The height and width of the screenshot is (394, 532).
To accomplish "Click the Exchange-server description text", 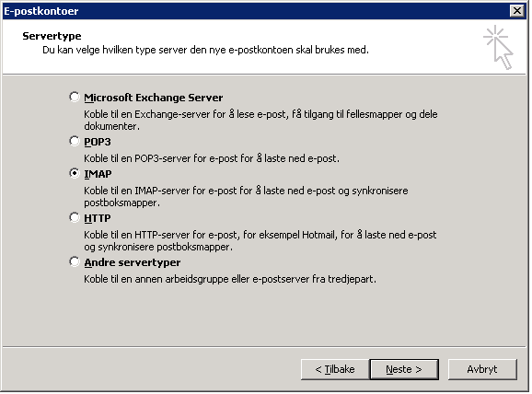I will tap(260, 121).
